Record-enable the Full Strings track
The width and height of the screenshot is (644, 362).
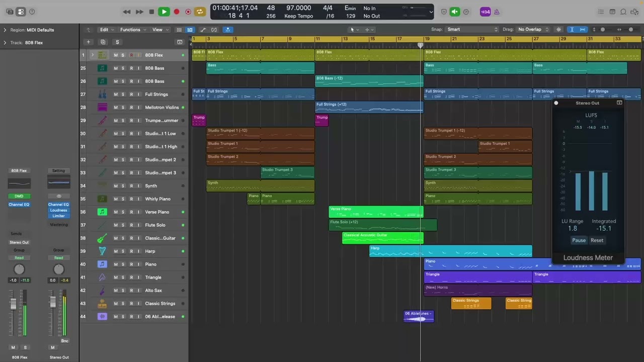point(131,95)
